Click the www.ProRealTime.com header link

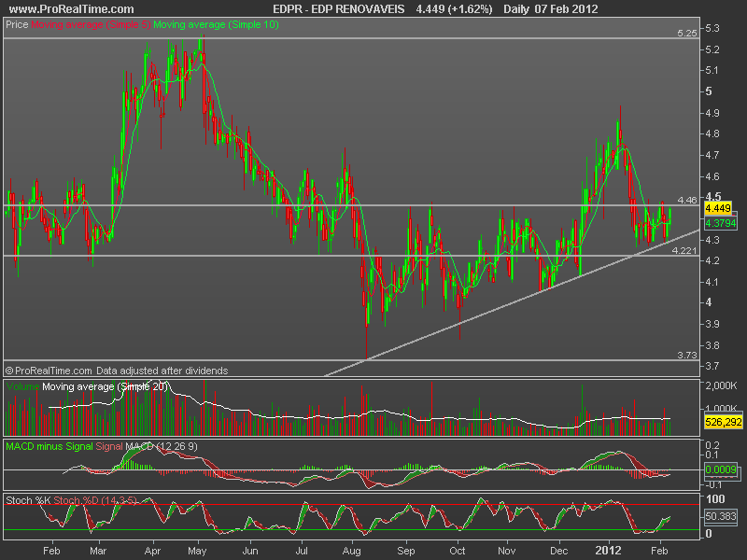[x=72, y=9]
